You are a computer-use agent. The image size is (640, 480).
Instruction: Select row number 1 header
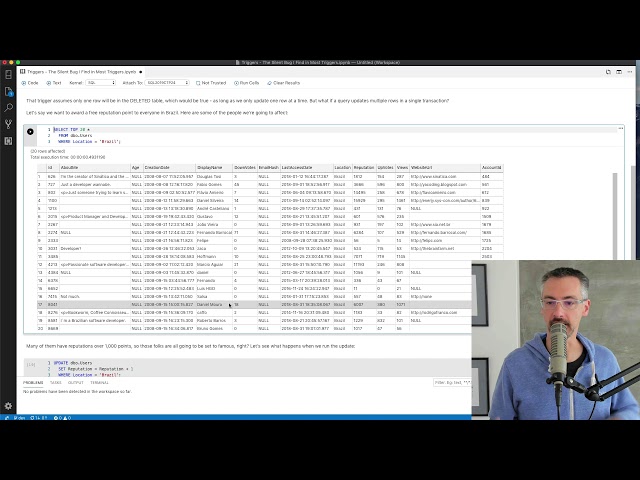(42, 177)
